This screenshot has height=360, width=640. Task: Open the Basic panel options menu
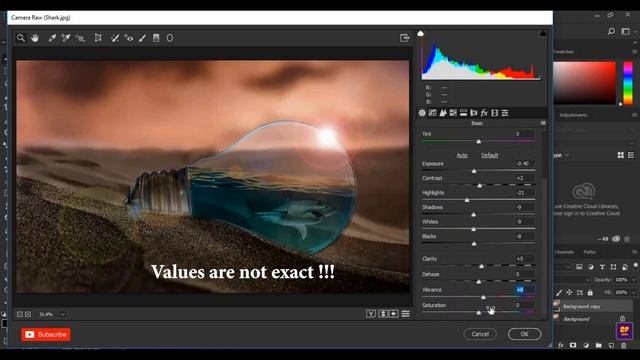543,123
